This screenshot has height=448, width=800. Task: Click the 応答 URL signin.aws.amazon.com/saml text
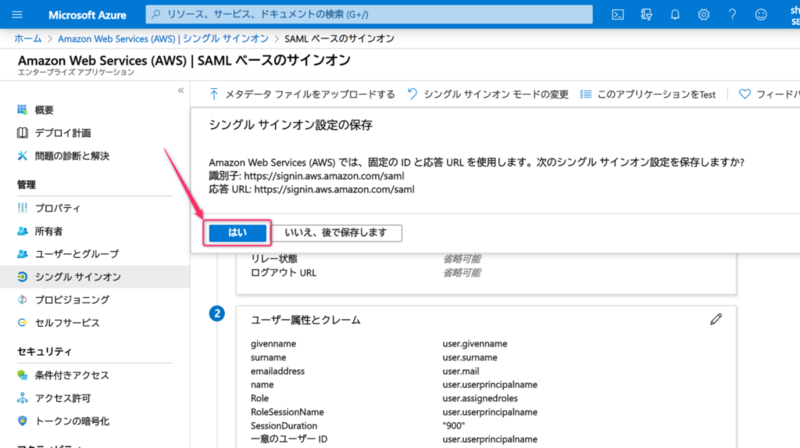pos(334,189)
